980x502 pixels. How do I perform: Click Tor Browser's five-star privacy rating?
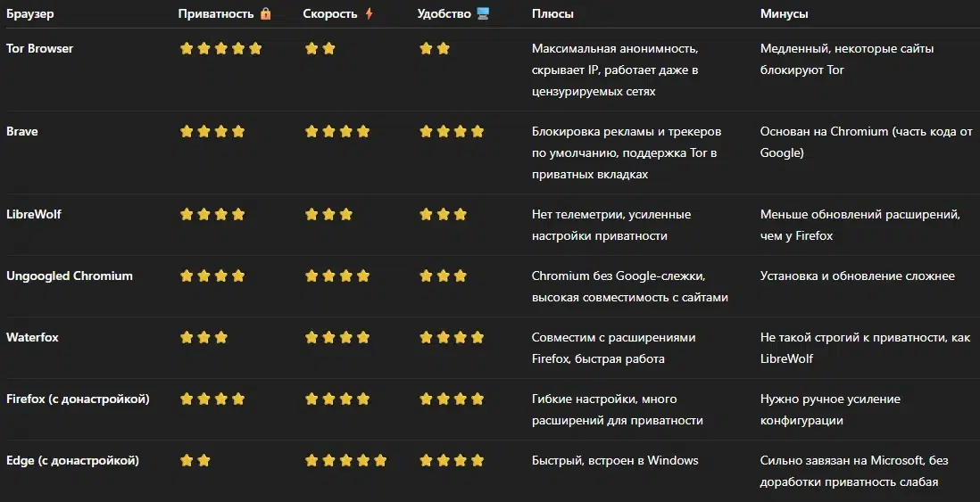[x=220, y=49]
